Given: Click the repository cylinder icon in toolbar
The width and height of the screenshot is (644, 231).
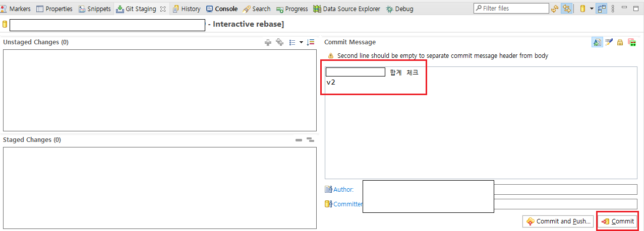Looking at the screenshot, I should [582, 9].
